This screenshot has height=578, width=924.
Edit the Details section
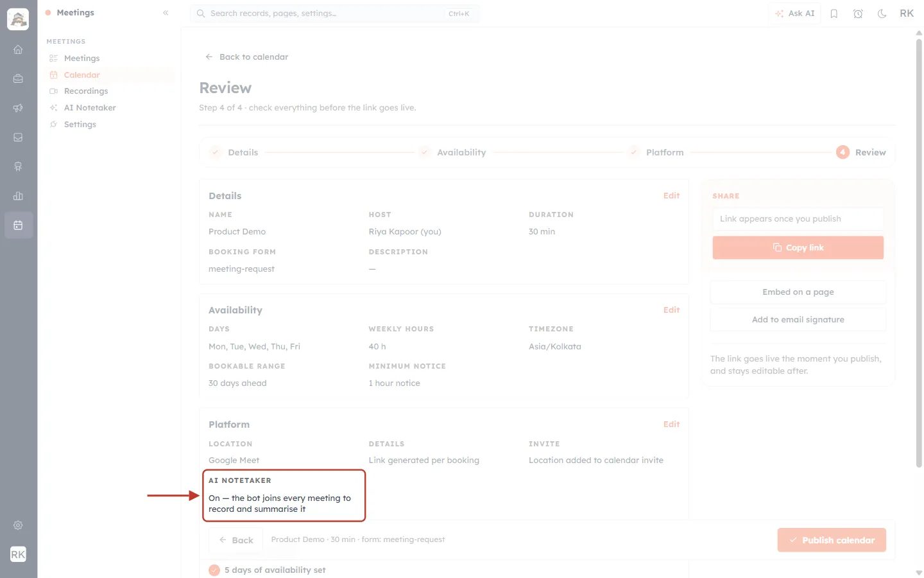click(671, 196)
